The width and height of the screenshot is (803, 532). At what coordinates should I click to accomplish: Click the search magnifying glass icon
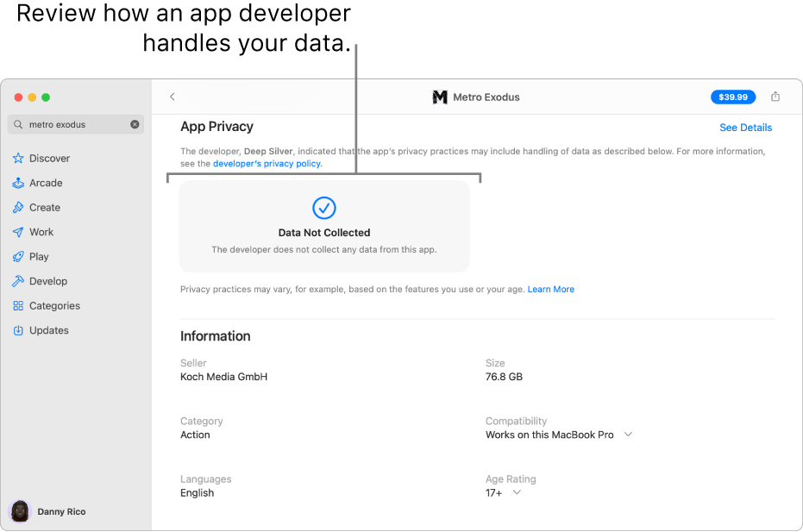pos(18,124)
